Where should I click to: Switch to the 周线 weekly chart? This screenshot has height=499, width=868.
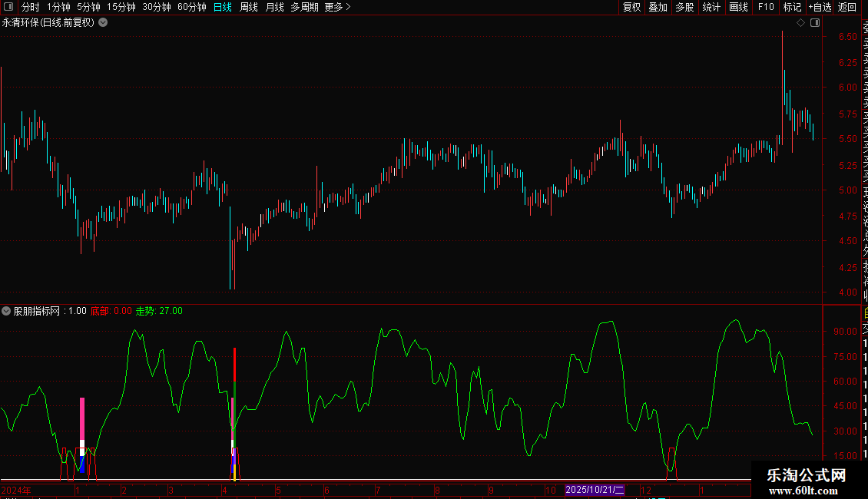click(249, 7)
